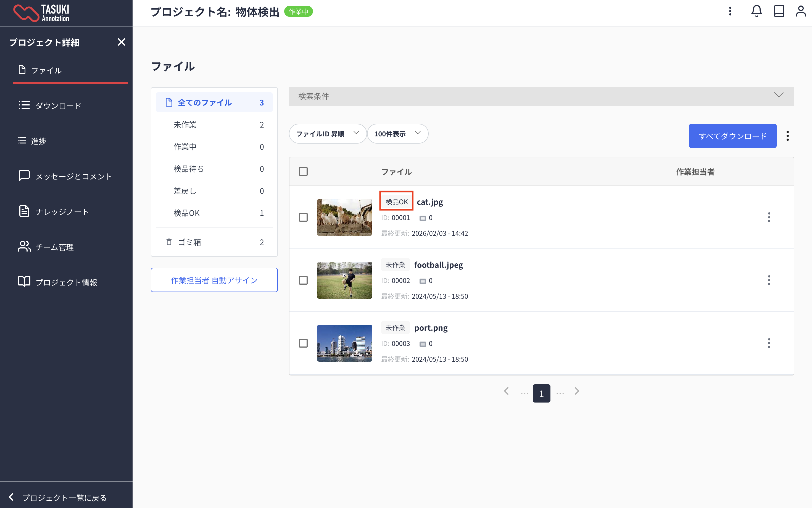Tick the checkbox for football.jpeg
Viewport: 812px width, 508px height.
point(303,280)
